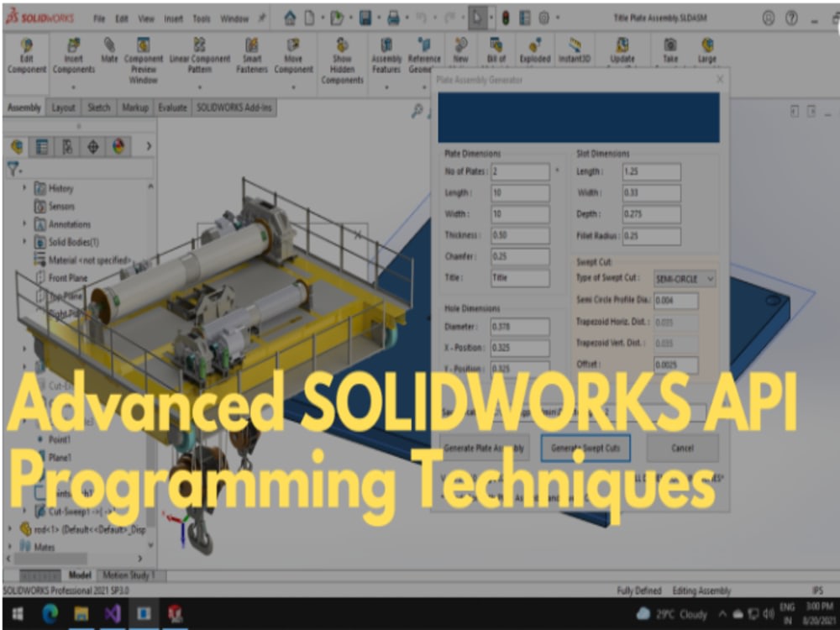Screen dimensions: 840x630
Task: Click the tree filter funnel icon
Action: (13, 170)
